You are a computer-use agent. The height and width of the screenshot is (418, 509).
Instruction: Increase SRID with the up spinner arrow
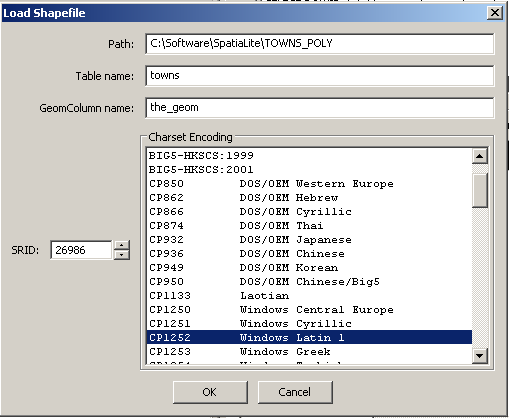pos(122,245)
